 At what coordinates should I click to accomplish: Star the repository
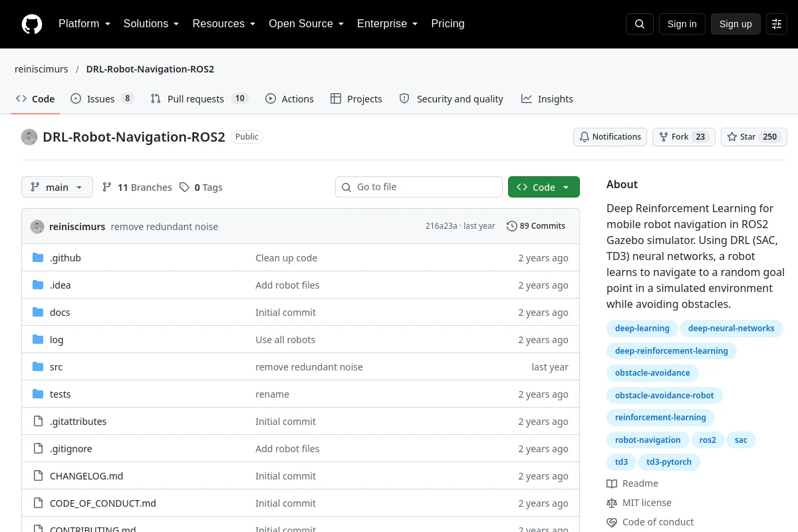[754, 137]
